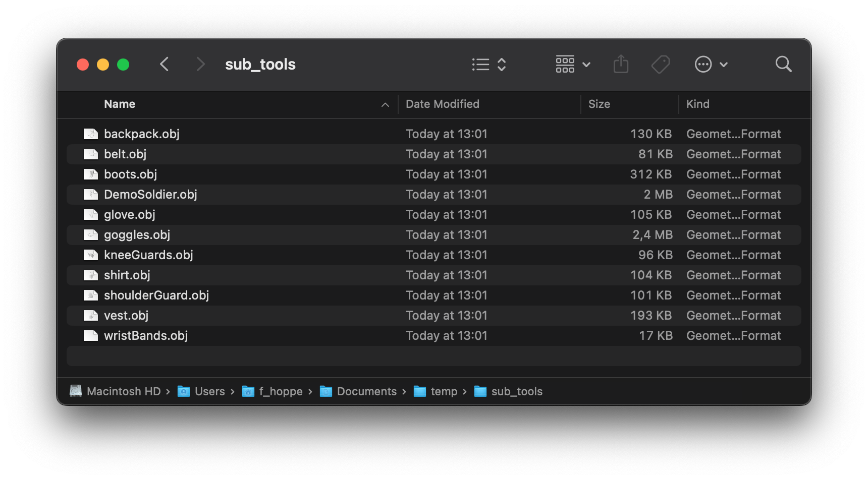Switch to list view using the view icon
This screenshot has width=868, height=480.
480,64
